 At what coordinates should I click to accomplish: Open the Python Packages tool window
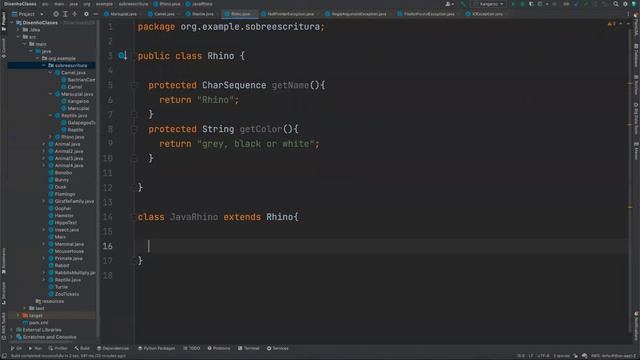(156, 348)
